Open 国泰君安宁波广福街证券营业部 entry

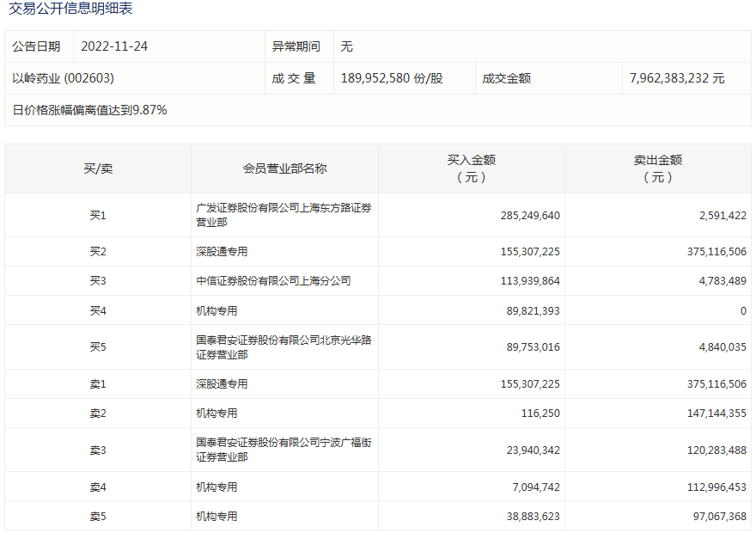[x=283, y=450]
